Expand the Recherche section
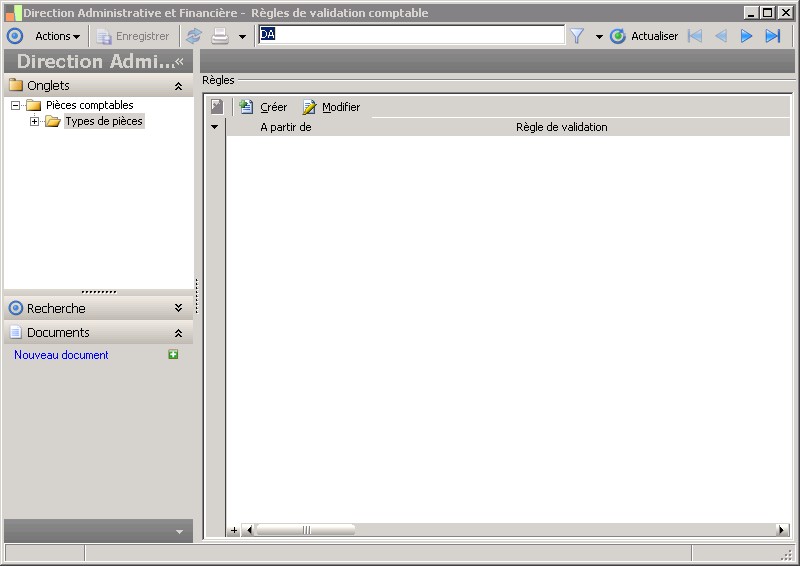The height and width of the screenshot is (566, 800). 179,308
